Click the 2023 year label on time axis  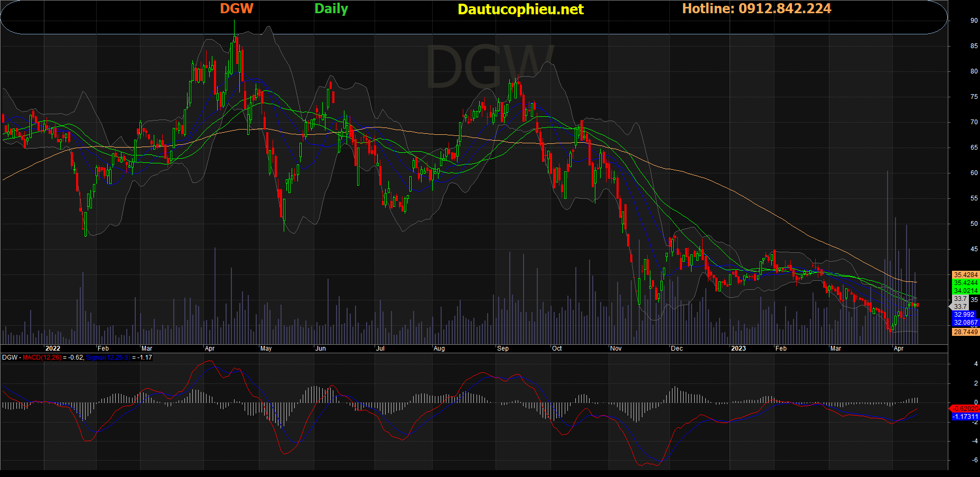click(x=739, y=348)
